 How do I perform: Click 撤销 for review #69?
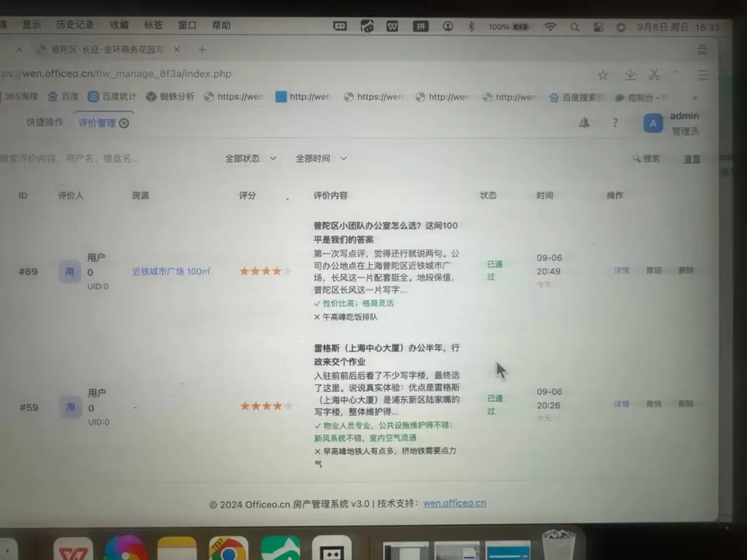tap(654, 270)
